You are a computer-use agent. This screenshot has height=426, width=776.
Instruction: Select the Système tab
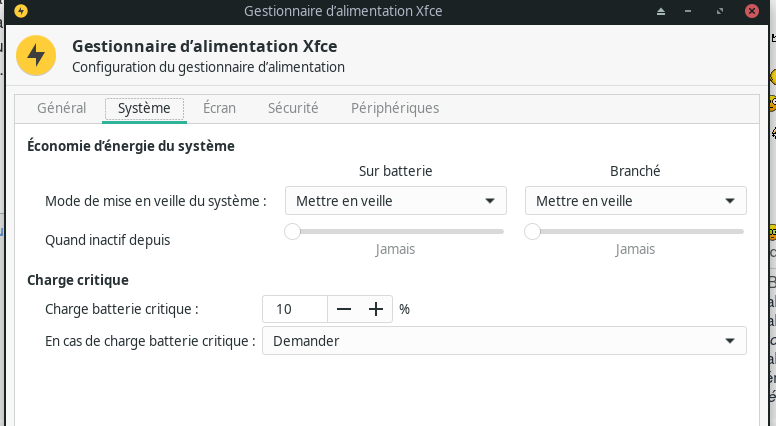[144, 108]
